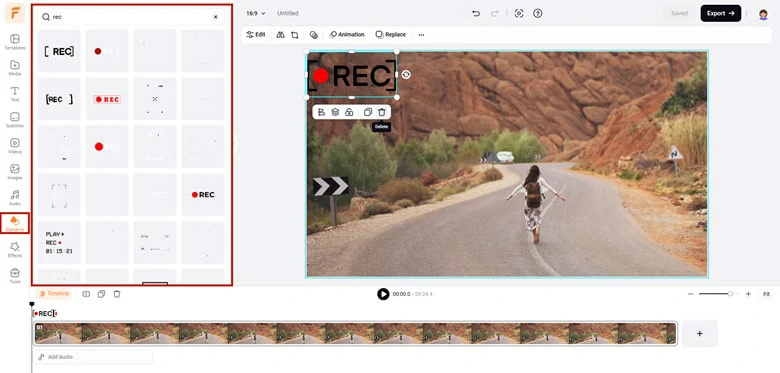This screenshot has width=780, height=373.
Task: Open the 16:9 aspect ratio dropdown
Action: pos(256,13)
